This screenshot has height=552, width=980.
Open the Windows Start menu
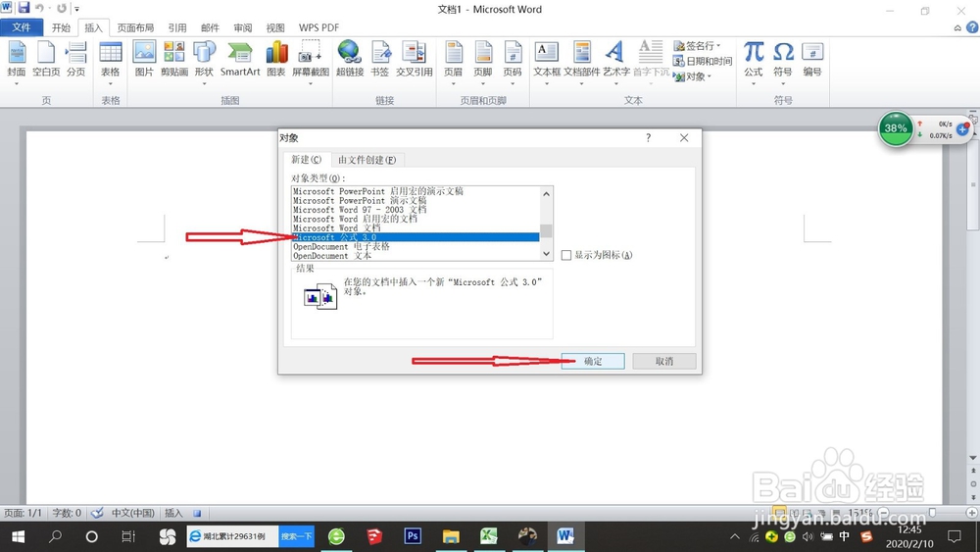[18, 536]
